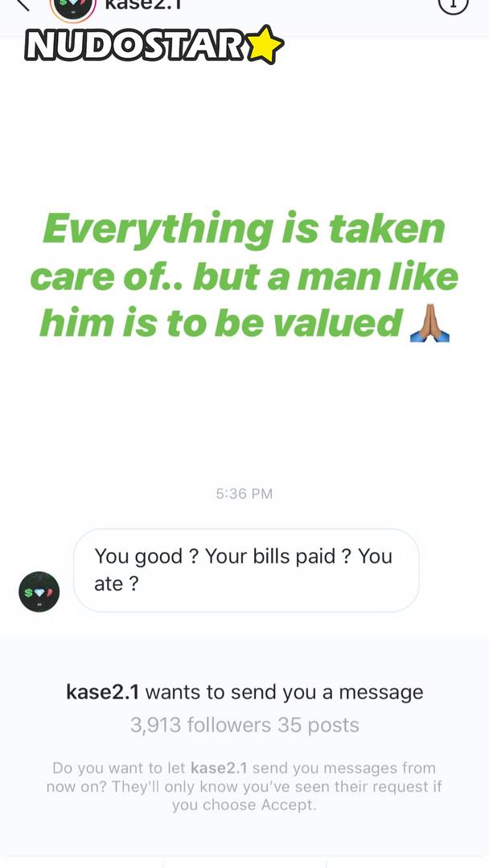Select the "You good ? Your bills paid ?" message
Image resolution: width=489 pixels, height=868 pixels.
click(x=246, y=570)
